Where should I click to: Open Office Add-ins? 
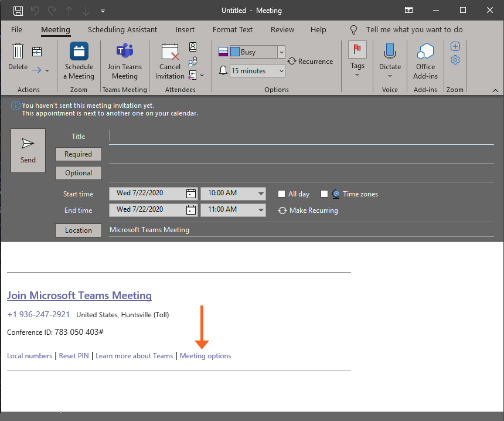click(425, 60)
